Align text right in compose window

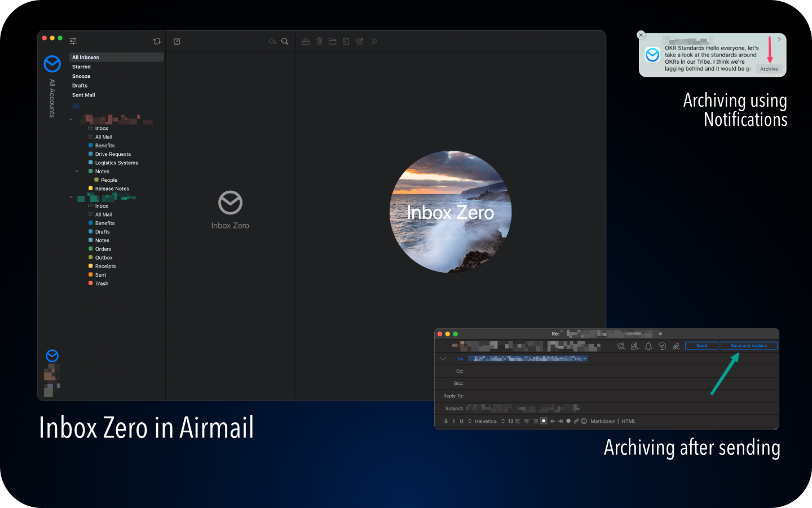coord(535,421)
